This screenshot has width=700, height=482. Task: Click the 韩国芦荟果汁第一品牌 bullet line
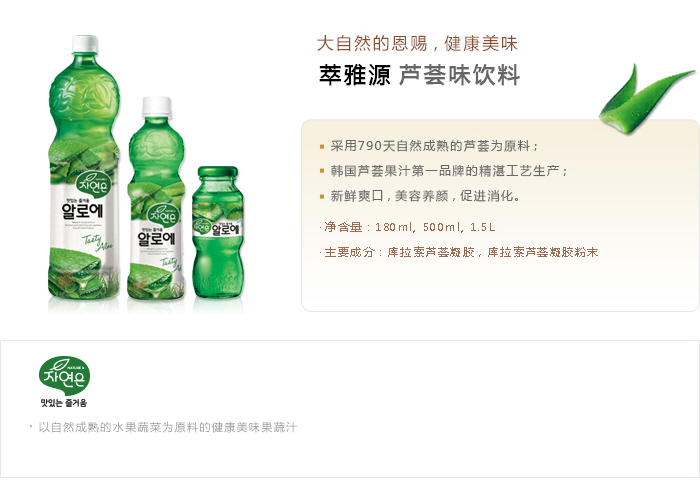click(448, 171)
